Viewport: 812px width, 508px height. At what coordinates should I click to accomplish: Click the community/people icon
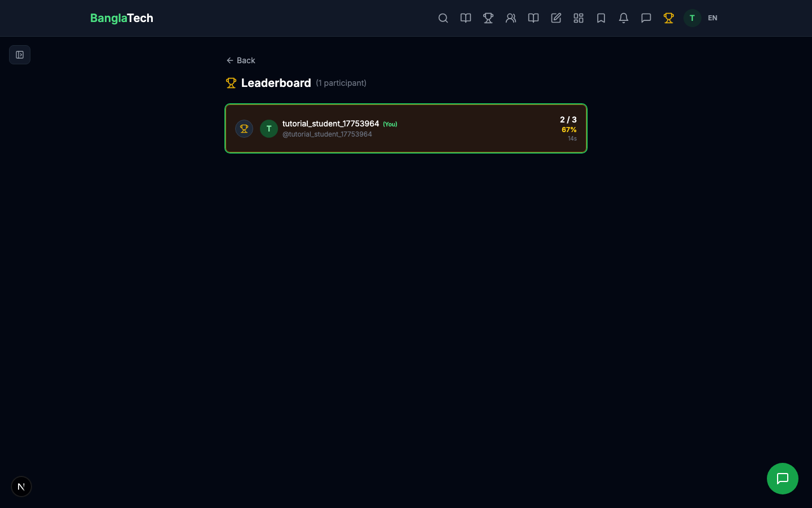[x=511, y=18]
